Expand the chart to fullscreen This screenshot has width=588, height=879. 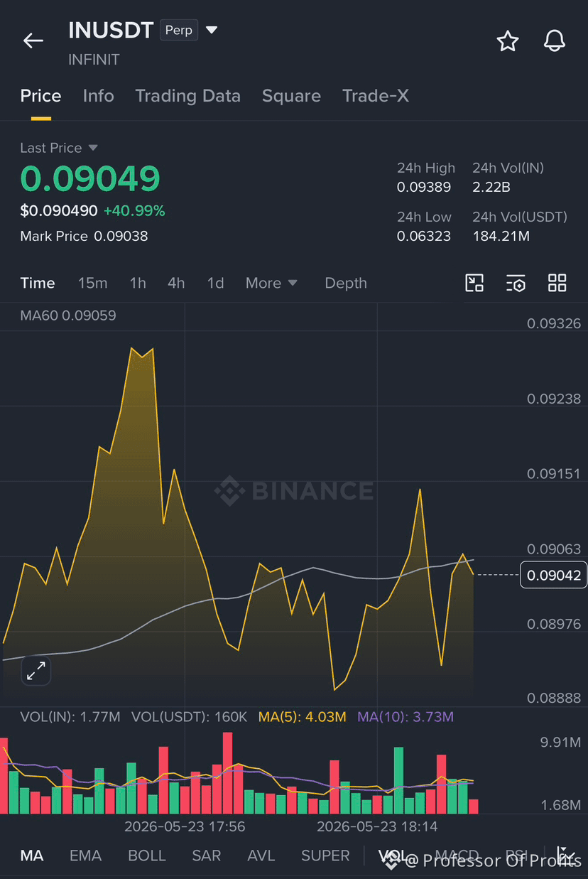[x=36, y=670]
